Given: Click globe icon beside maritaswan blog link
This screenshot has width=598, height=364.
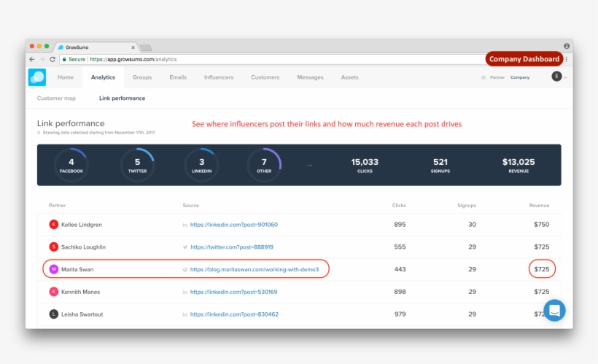Looking at the screenshot, I should 185,269.
